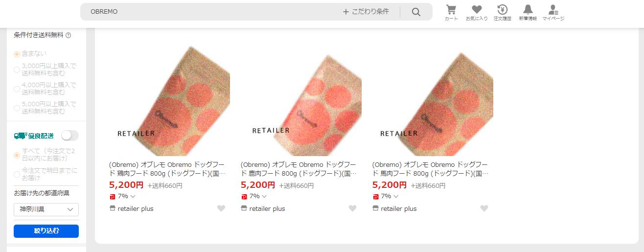The height and width of the screenshot is (252, 644).
Task: Favorite the chicken food product with its heart
Action: [221, 208]
